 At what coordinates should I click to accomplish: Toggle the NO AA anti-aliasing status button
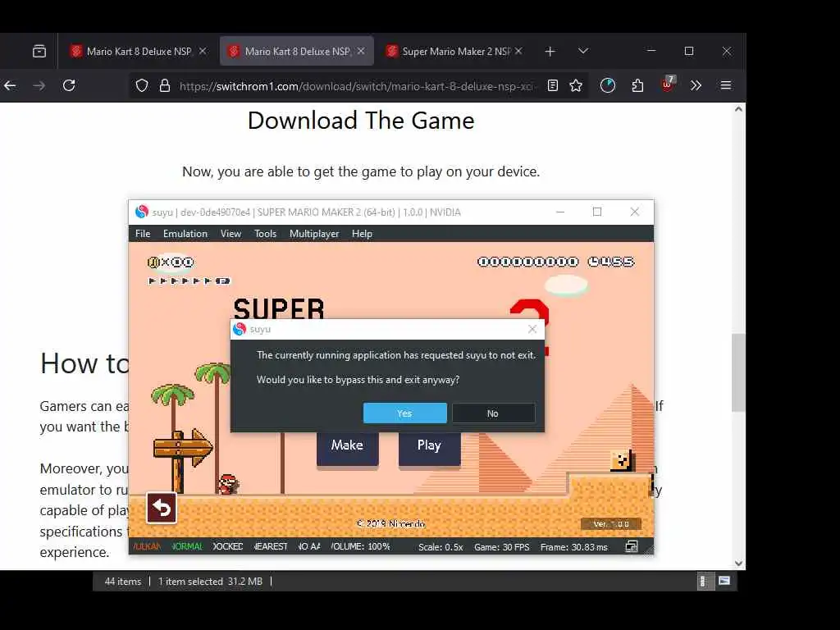(x=308, y=546)
